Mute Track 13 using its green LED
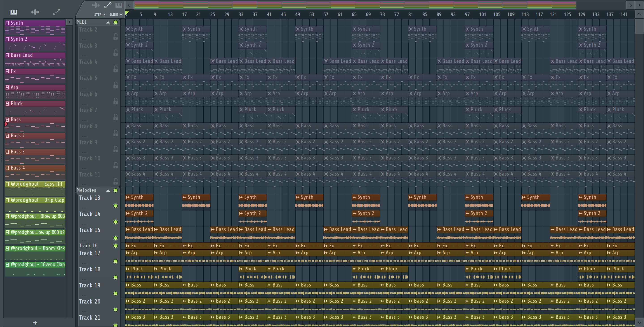This screenshot has width=644, height=327. click(115, 206)
